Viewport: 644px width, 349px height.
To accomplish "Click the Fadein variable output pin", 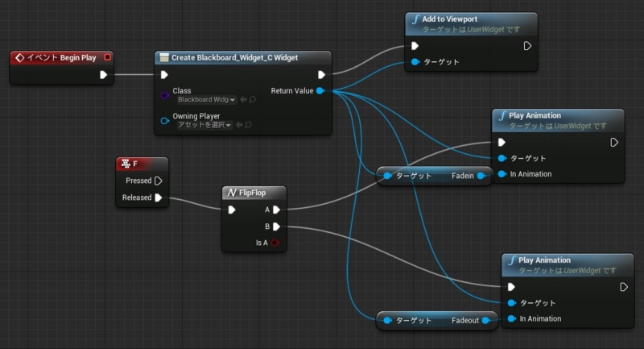I will 481,176.
